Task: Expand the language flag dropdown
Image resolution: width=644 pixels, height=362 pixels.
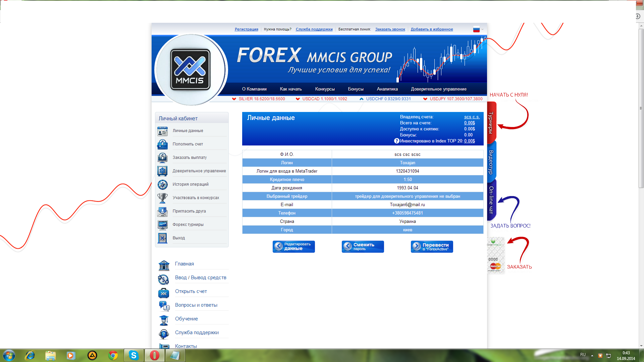Action: (x=482, y=29)
